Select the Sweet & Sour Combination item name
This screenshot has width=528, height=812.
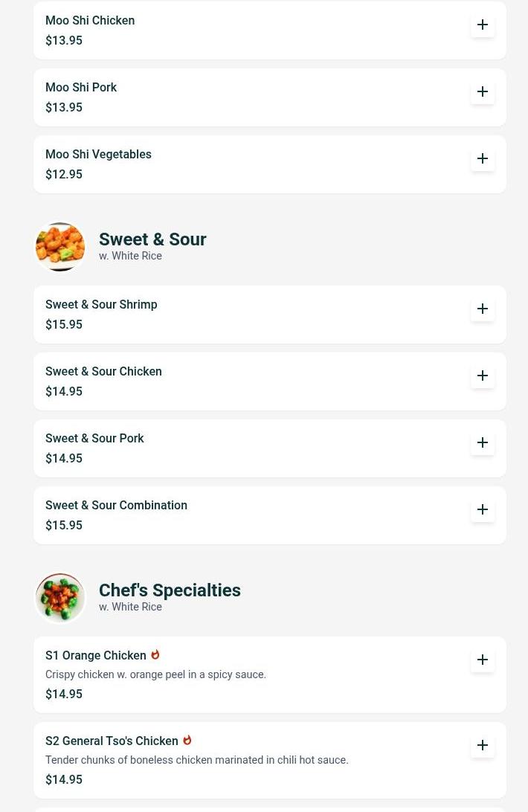pos(117,505)
